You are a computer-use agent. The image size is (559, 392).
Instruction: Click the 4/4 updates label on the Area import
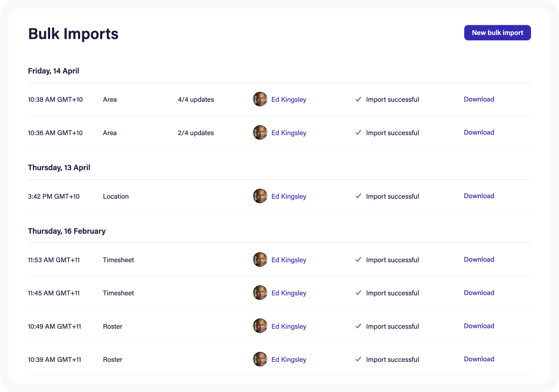[195, 99]
